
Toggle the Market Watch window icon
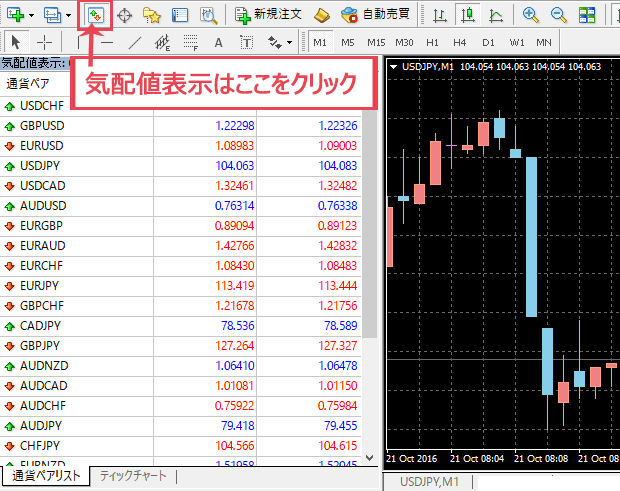point(96,15)
